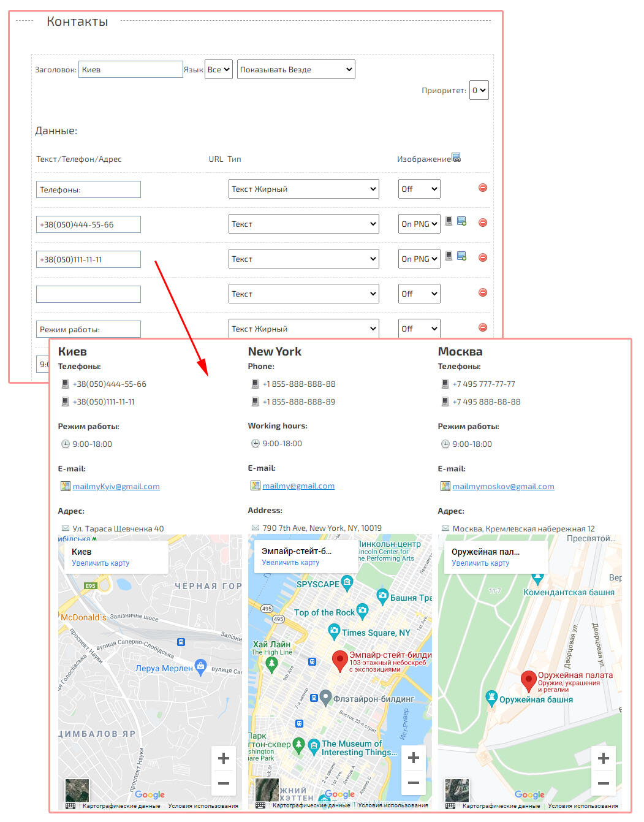Open the "Язык" dropdown showing Все
Viewport: 644px width, 822px height.
(218, 69)
